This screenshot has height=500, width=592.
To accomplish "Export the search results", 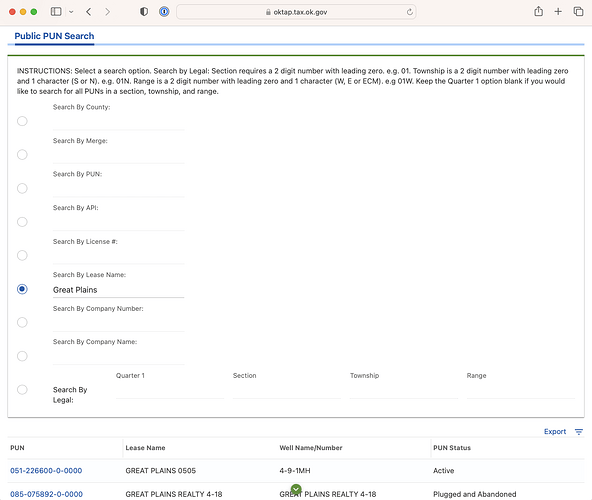I will point(555,432).
